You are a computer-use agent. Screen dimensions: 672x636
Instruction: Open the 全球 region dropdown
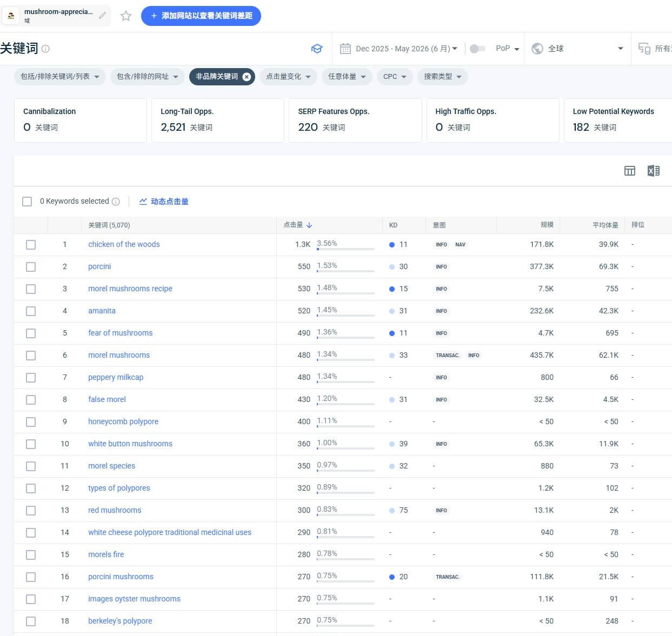[x=577, y=49]
